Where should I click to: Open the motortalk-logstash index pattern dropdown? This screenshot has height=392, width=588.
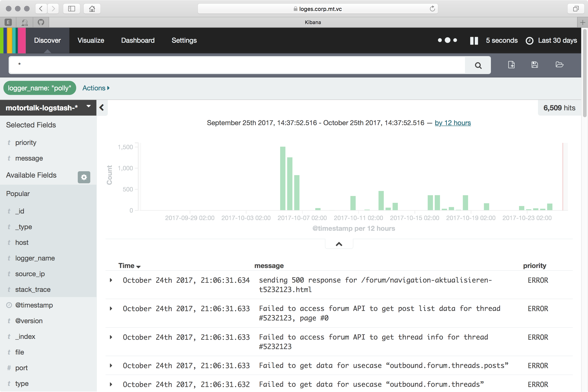(x=88, y=107)
